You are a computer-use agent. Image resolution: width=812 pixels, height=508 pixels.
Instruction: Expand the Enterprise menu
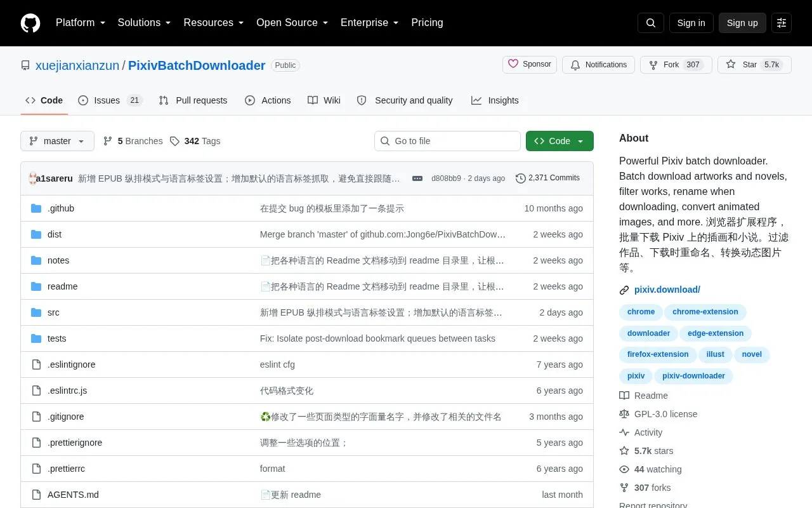[369, 23]
